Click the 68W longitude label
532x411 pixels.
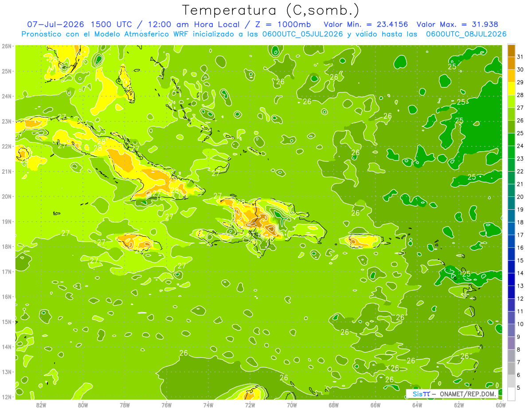point(334,405)
